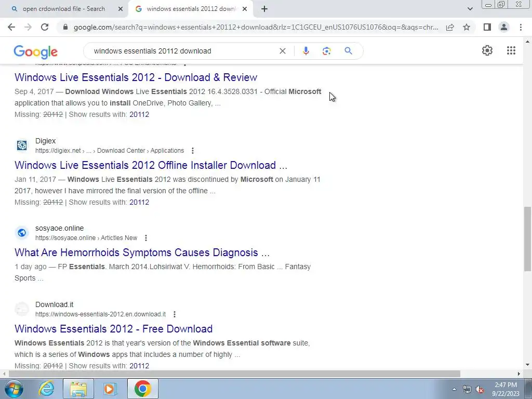Open Google quick settings gear

487,50
